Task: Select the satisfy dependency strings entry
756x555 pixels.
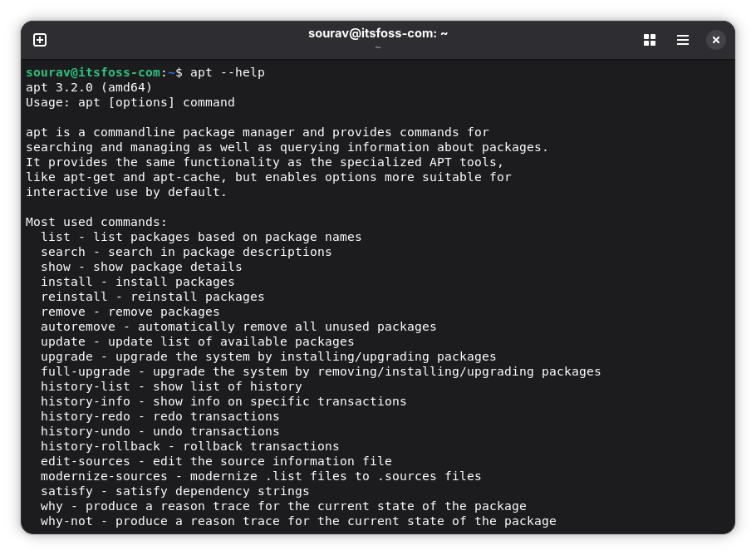Action: click(x=172, y=491)
